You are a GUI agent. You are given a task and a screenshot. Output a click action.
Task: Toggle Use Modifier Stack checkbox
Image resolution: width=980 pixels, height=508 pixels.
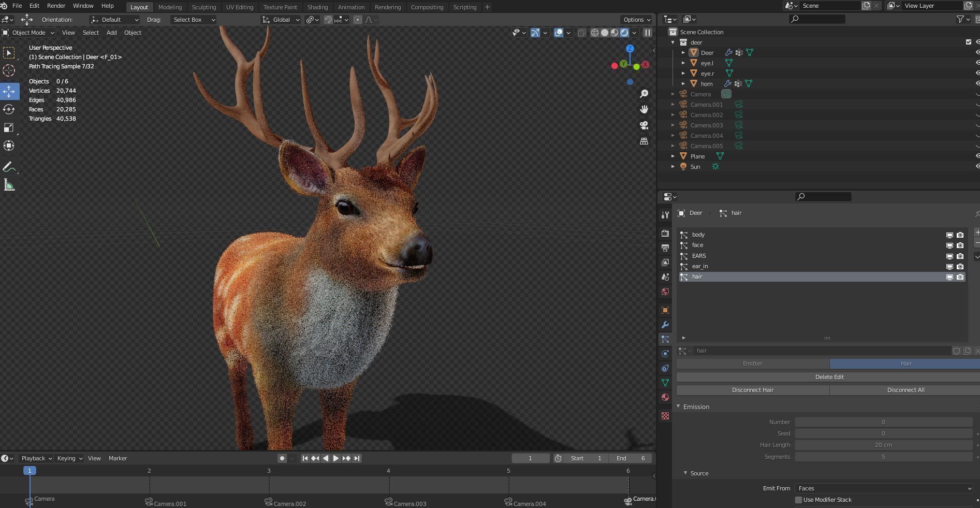coord(798,500)
